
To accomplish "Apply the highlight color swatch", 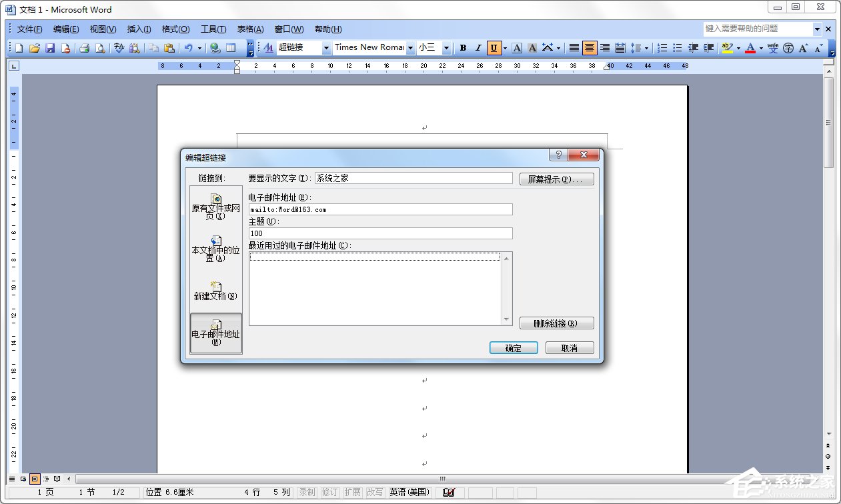I will coord(727,47).
